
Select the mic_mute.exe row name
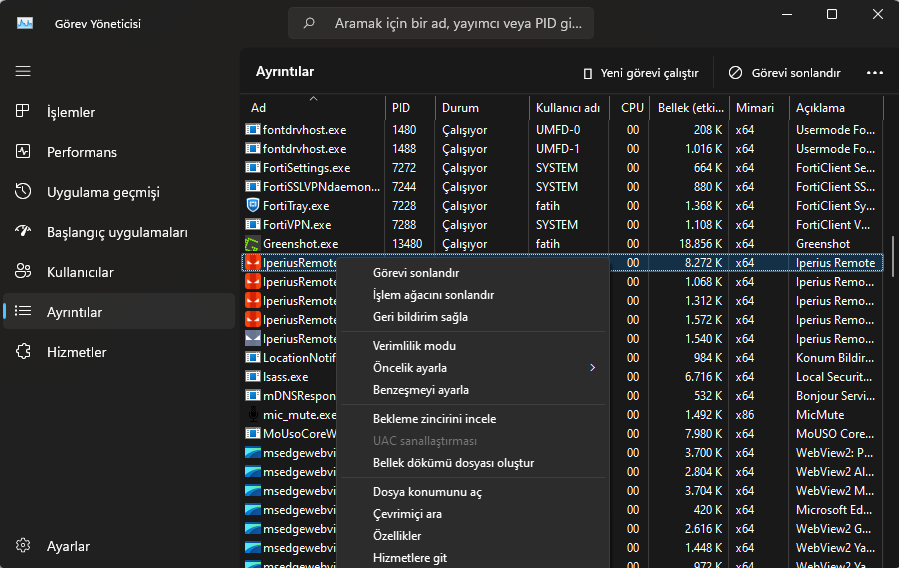point(299,414)
